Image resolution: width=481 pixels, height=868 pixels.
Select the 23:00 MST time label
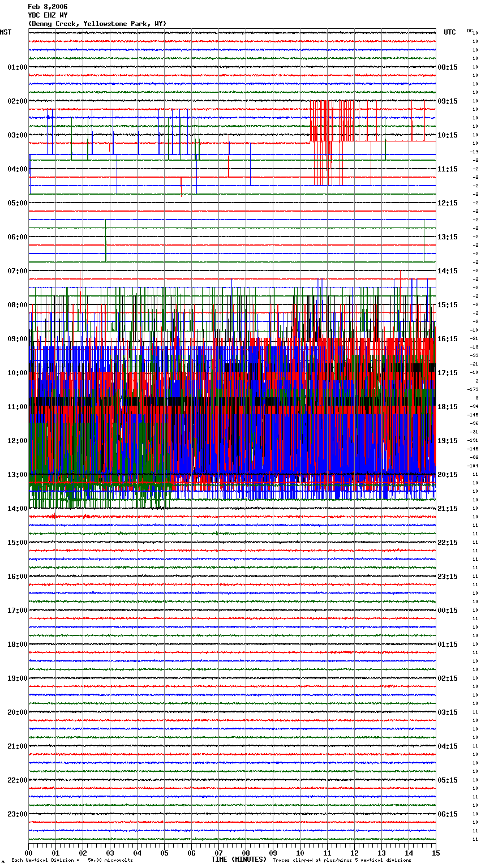tap(18, 814)
